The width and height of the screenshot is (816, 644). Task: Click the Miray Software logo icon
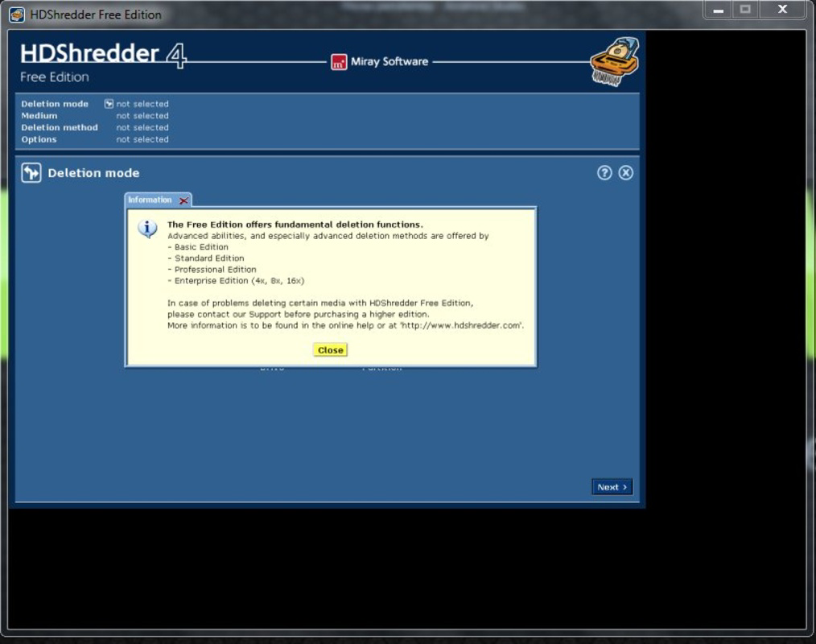coord(339,62)
